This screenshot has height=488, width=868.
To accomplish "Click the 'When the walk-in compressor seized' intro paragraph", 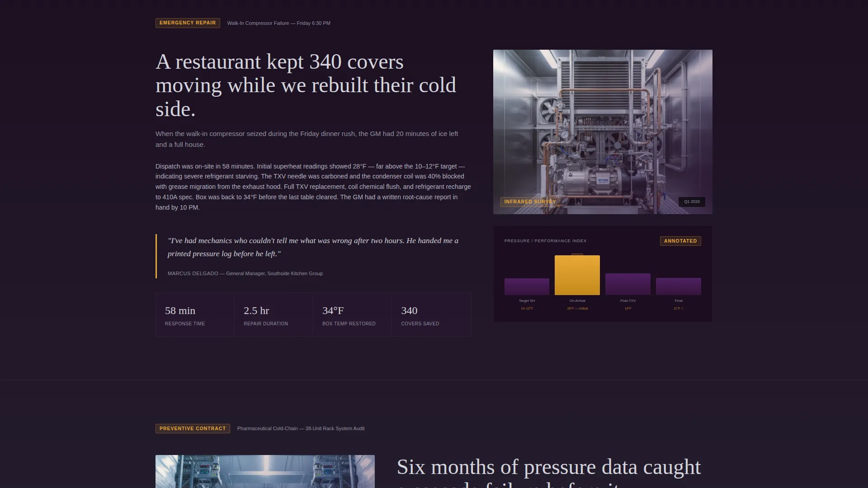I will click(307, 139).
